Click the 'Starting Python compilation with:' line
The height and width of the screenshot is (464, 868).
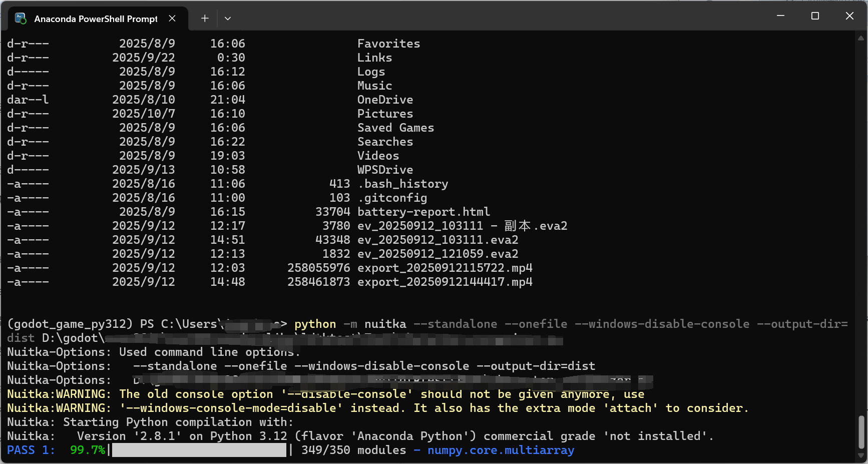[178, 422]
